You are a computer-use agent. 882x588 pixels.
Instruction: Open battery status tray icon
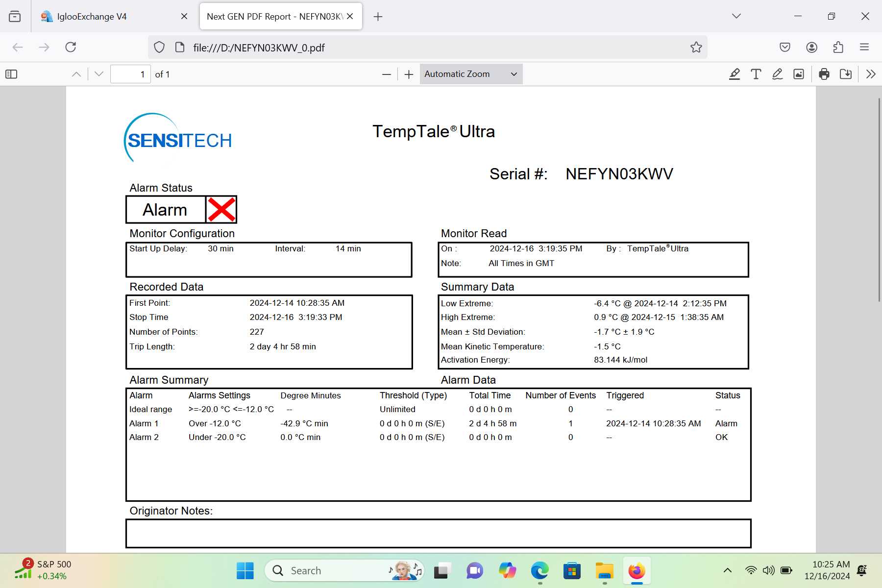[786, 570]
